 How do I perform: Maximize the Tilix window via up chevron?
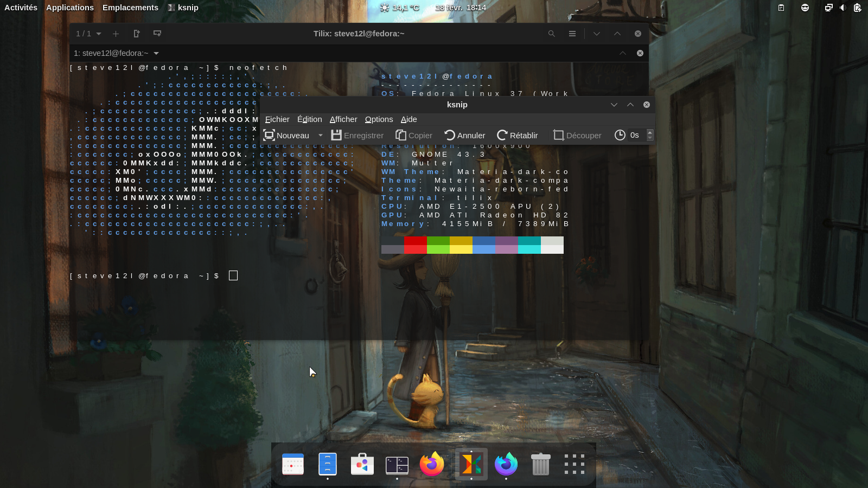click(617, 34)
